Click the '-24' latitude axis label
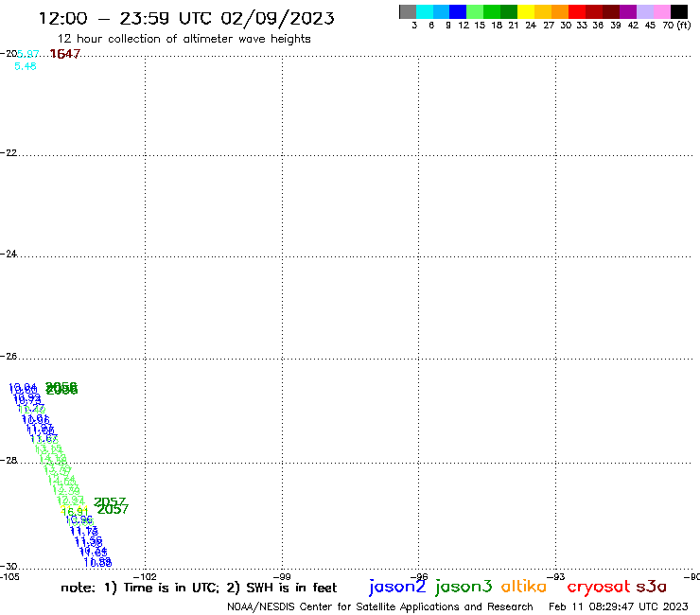Image resolution: width=700 pixels, height=615 pixels. click(9, 254)
